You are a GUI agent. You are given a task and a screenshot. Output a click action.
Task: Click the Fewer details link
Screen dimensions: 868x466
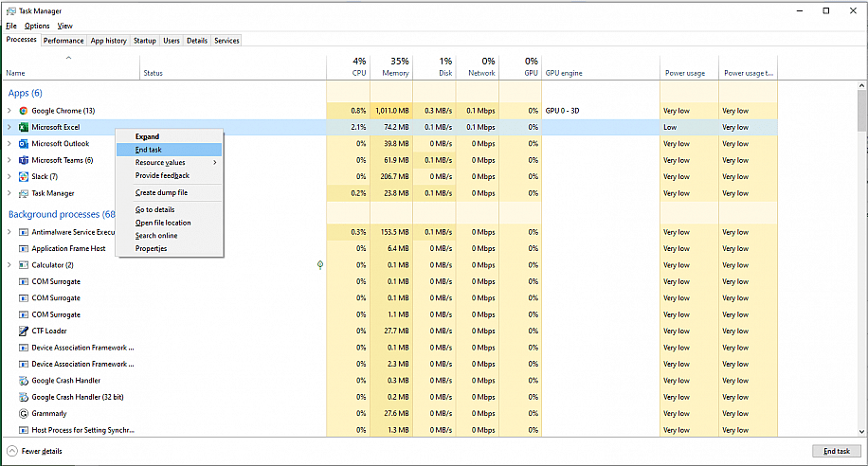click(x=42, y=451)
